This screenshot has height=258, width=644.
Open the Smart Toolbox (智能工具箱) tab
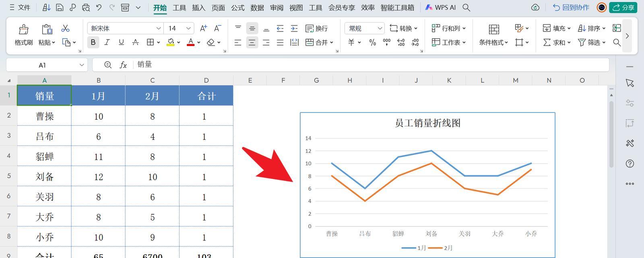pos(397,7)
